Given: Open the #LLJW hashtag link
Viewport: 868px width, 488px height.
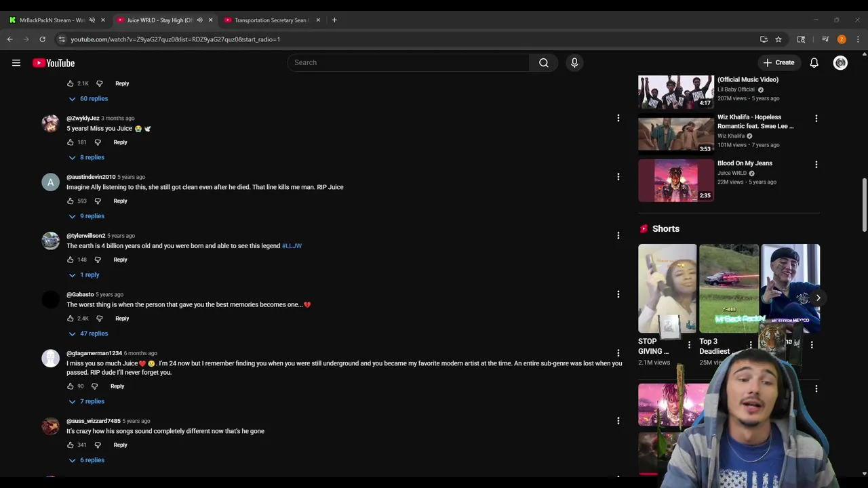Looking at the screenshot, I should click(292, 246).
